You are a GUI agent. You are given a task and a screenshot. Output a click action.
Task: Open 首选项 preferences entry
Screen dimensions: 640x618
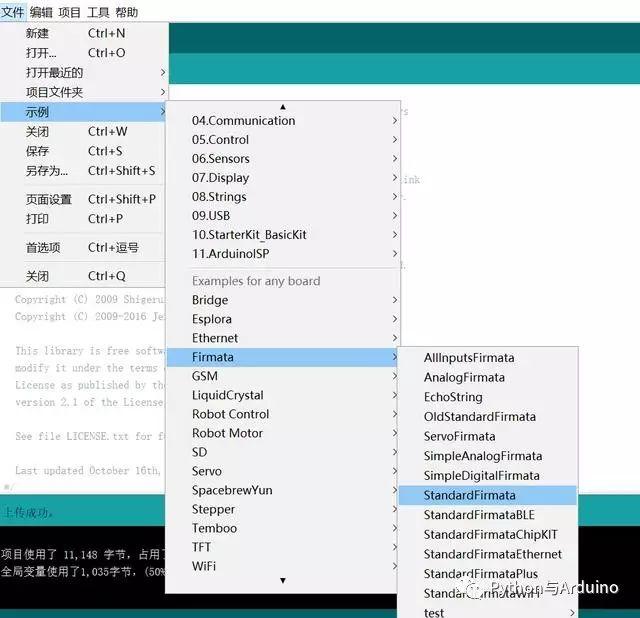pyautogui.click(x=84, y=247)
